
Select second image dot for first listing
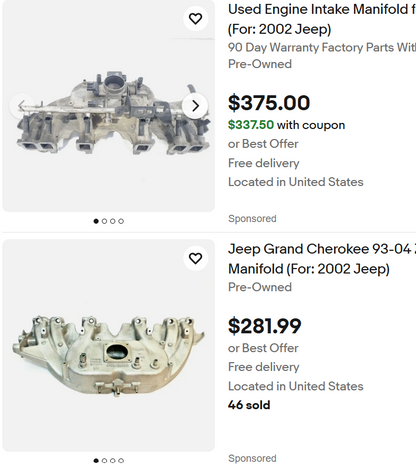click(104, 221)
